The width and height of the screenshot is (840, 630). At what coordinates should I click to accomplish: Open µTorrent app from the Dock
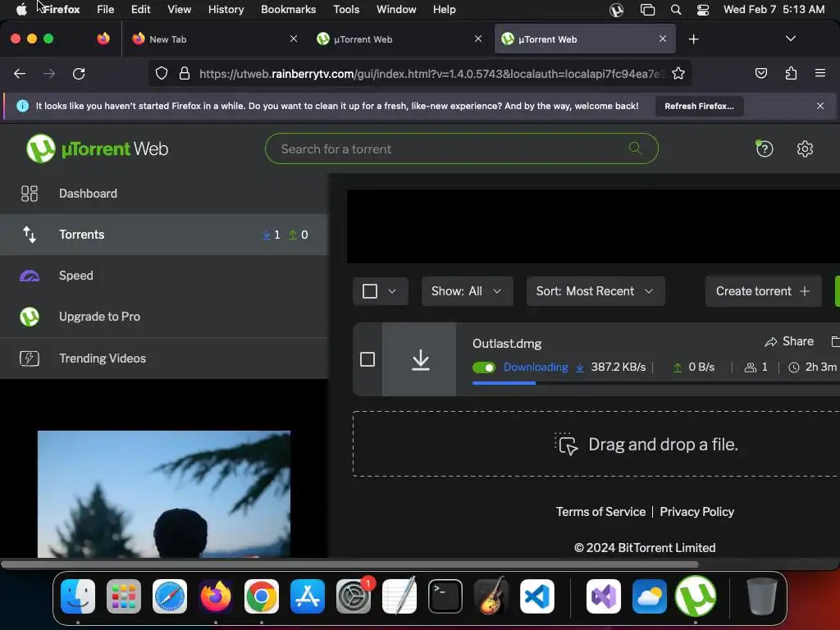[x=696, y=596]
